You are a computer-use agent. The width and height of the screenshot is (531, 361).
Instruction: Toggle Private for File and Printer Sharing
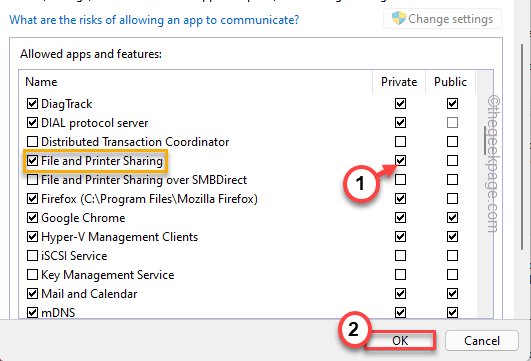(400, 161)
